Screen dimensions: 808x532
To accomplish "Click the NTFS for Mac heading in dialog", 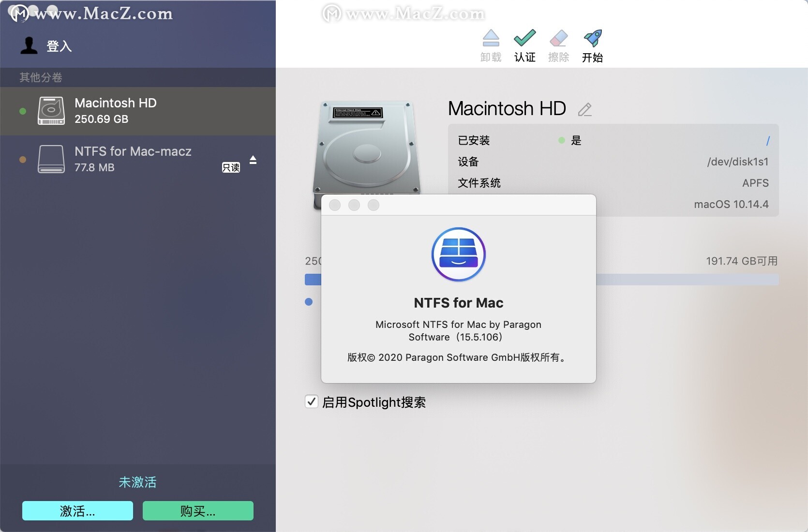I will coord(459,303).
